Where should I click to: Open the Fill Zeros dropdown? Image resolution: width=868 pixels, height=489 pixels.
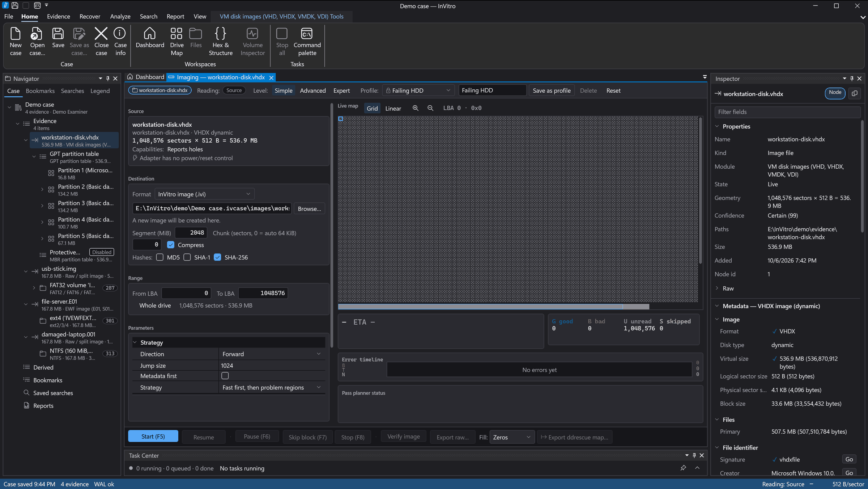[x=512, y=437]
